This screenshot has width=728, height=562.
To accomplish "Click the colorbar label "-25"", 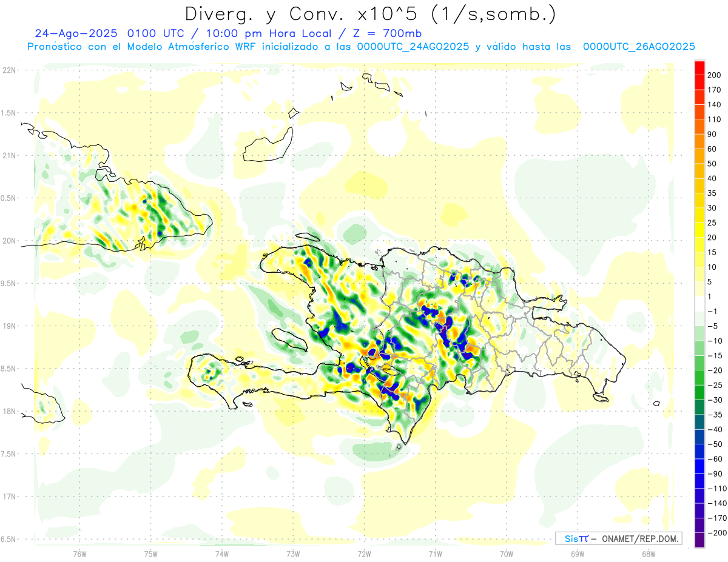I will pos(715,385).
